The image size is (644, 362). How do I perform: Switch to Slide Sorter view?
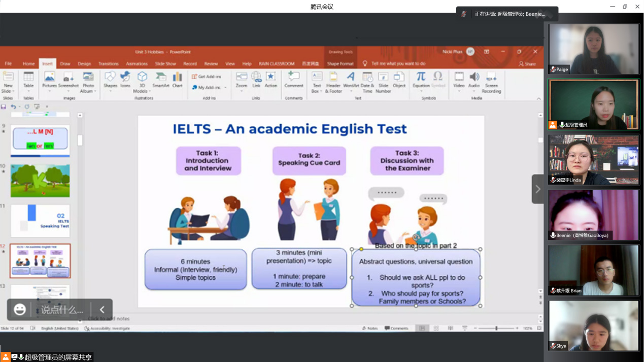pos(436,329)
